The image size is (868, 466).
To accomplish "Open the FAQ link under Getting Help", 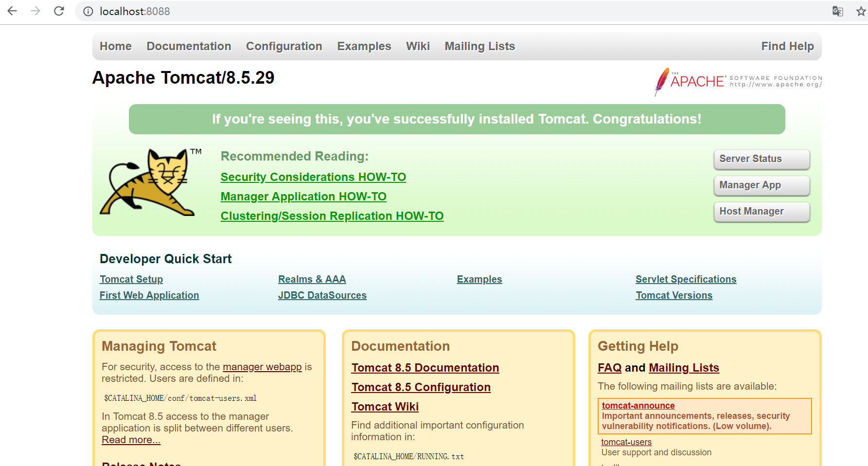I will click(x=610, y=368).
